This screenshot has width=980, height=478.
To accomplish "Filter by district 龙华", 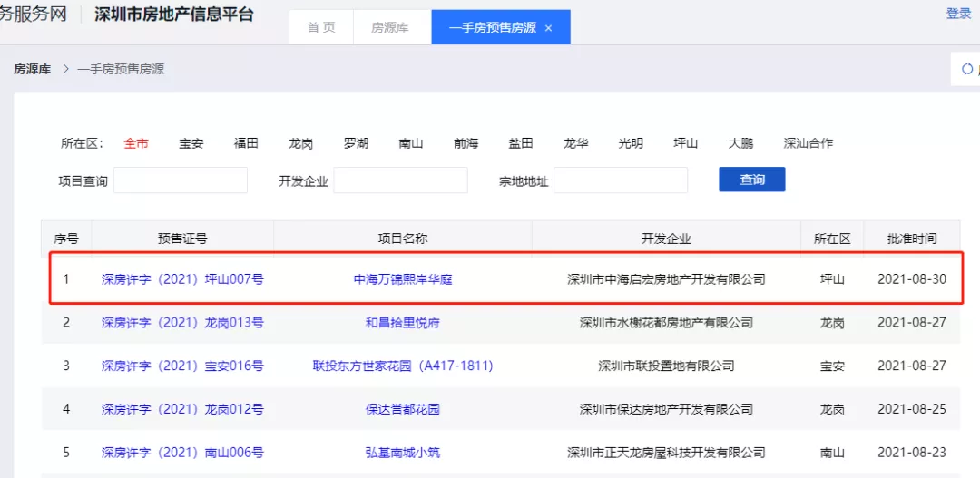I will click(x=575, y=143).
